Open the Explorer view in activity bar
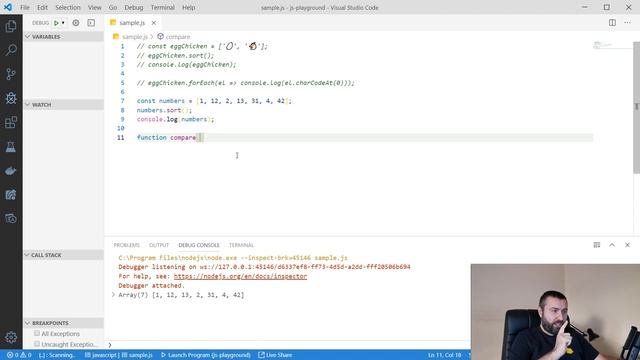Image resolution: width=640 pixels, height=360 pixels. [x=11, y=27]
